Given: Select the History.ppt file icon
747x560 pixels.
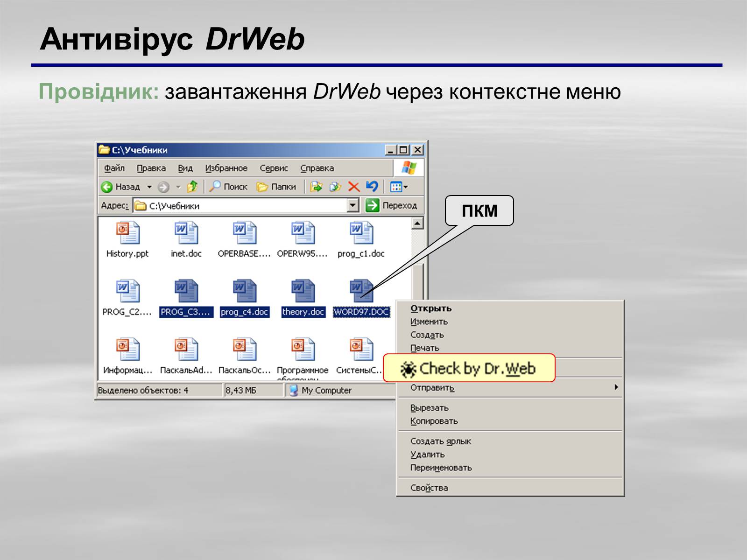Looking at the screenshot, I should 127,233.
